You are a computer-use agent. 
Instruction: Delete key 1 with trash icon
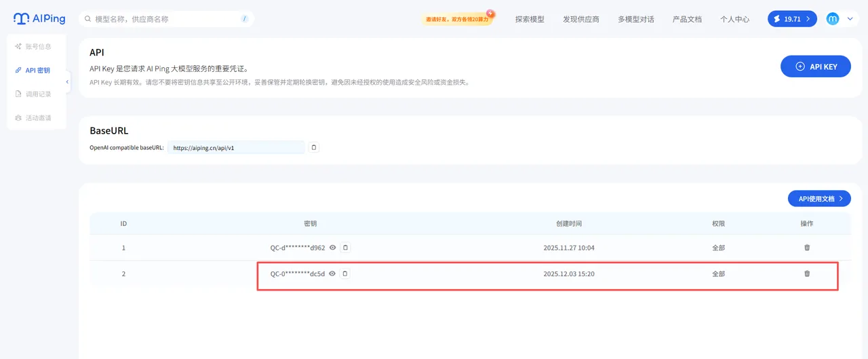[x=807, y=248]
